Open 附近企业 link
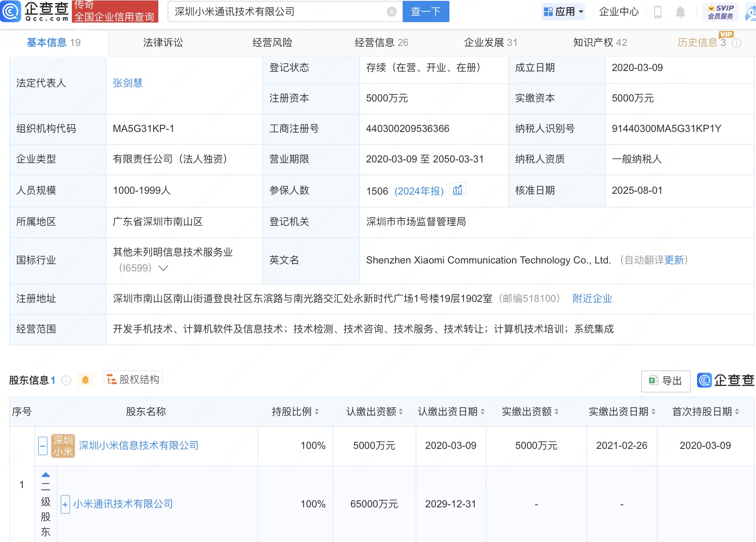Screen dimensions: 756x542 click(x=592, y=299)
